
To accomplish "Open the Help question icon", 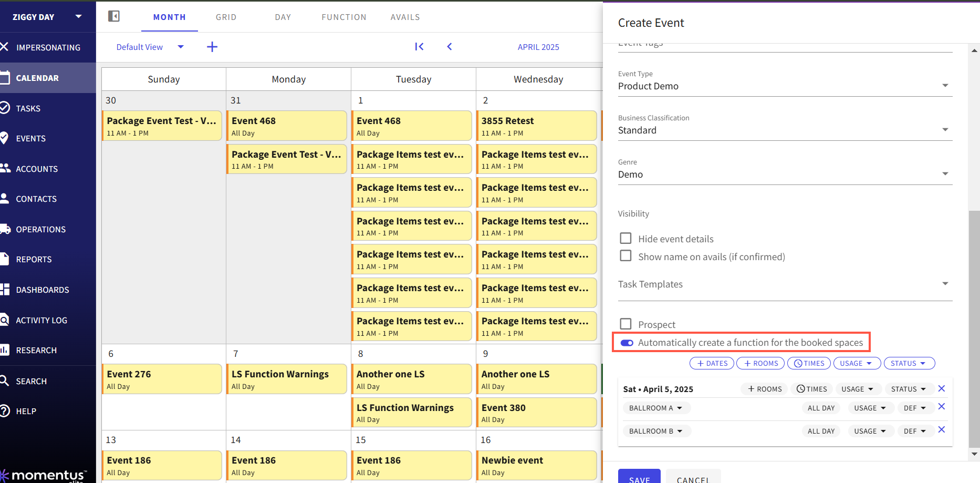I will (x=5, y=410).
